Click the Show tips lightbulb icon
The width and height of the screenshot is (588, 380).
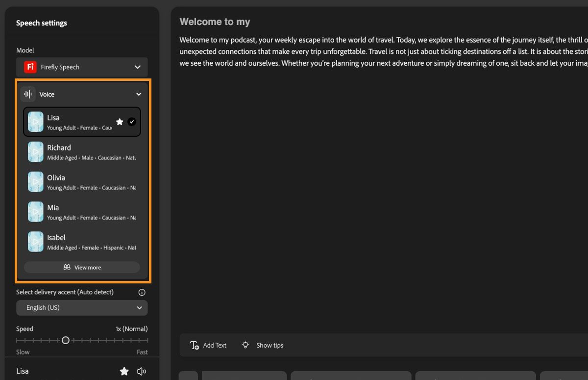245,345
